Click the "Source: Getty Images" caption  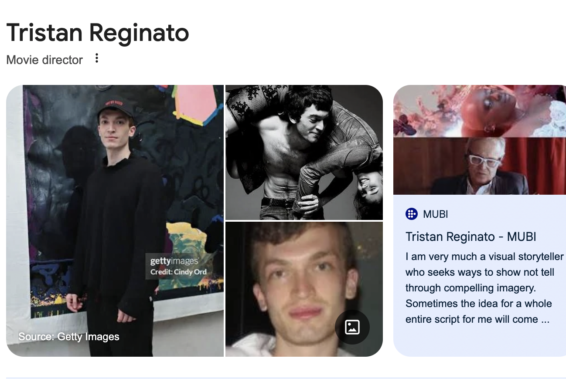pyautogui.click(x=69, y=337)
